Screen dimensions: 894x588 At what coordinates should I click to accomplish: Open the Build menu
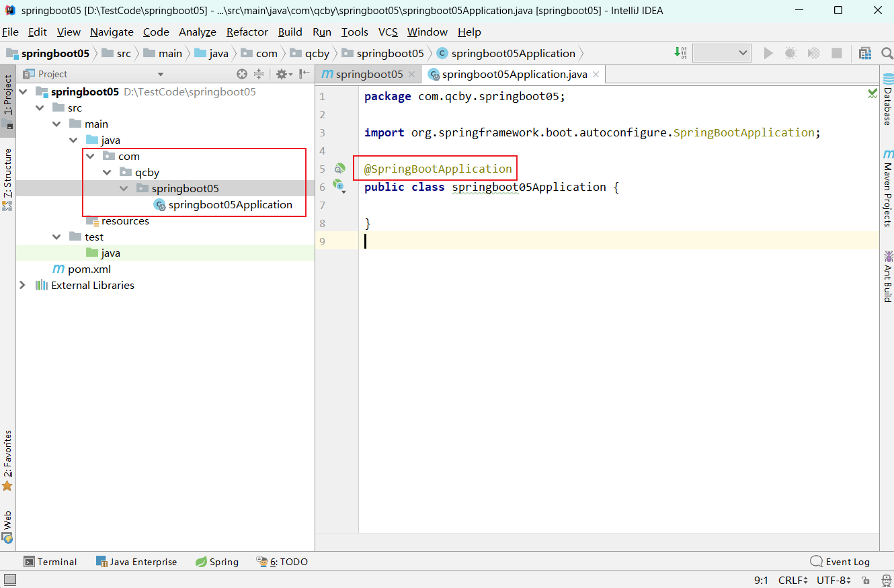290,32
